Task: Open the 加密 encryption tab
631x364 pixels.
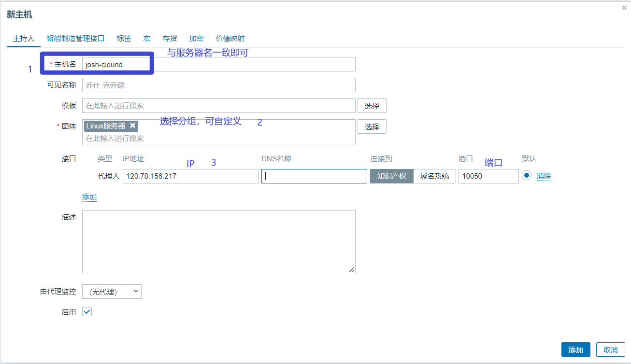Action: tap(196, 38)
